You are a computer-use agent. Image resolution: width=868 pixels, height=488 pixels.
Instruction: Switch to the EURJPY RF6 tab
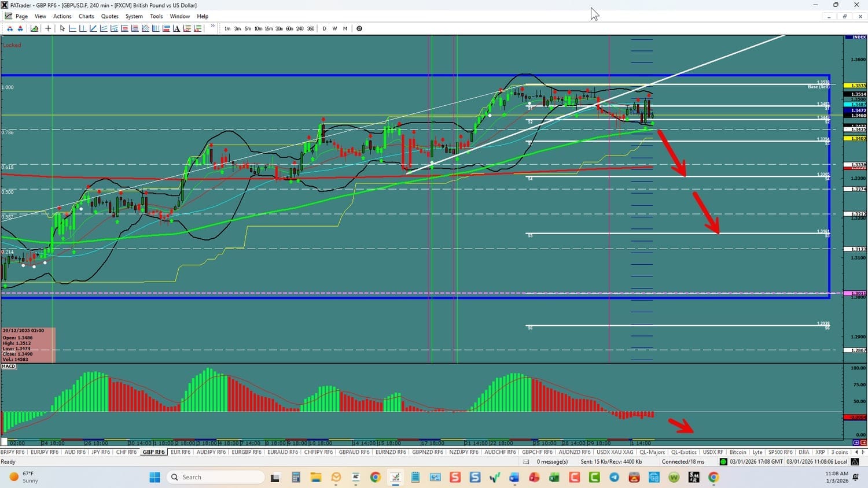click(45, 452)
